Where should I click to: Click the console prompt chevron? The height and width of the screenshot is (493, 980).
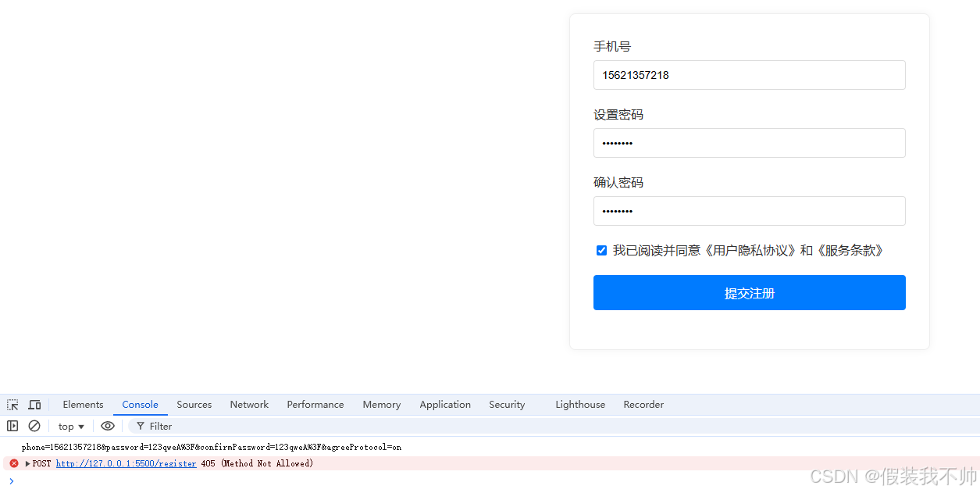pos(11,480)
